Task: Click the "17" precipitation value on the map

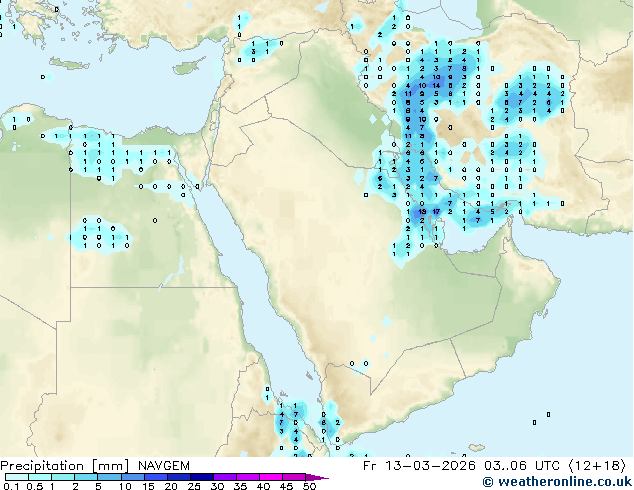Action: 436,212
